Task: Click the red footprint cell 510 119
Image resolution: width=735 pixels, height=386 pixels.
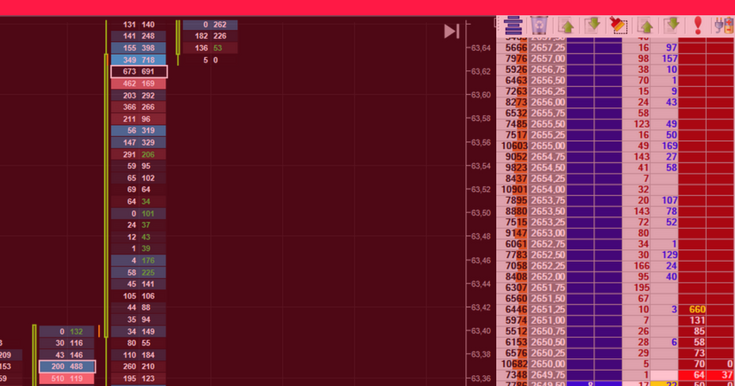Action: pyautogui.click(x=67, y=378)
